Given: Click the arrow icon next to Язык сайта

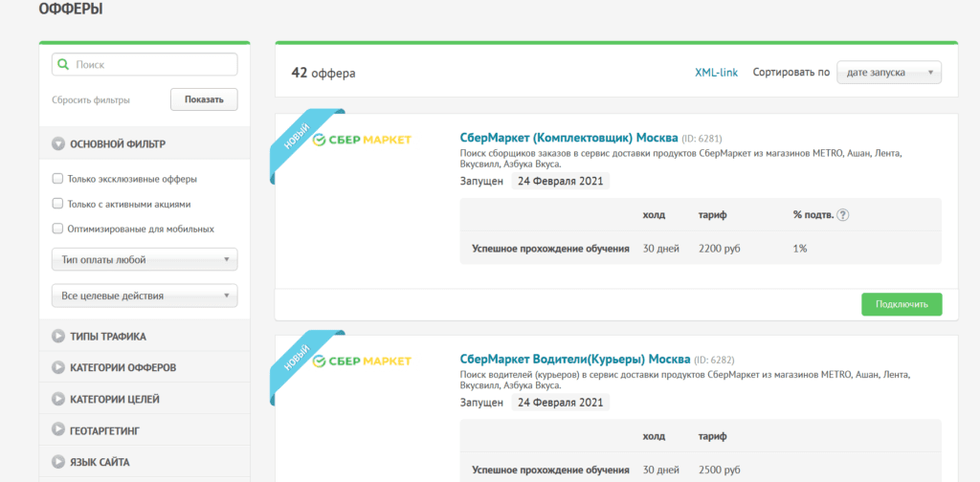Looking at the screenshot, I should pos(58,462).
